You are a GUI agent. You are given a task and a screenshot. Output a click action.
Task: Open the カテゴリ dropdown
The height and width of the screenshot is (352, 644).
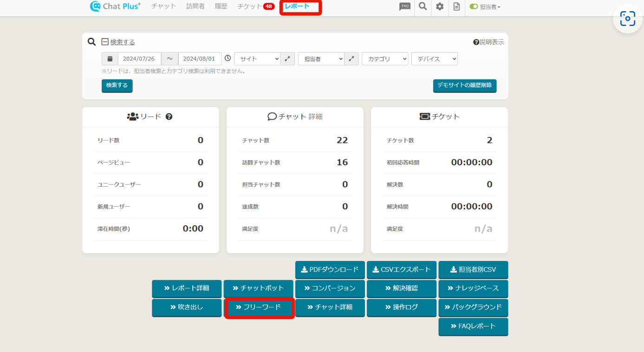pos(385,59)
